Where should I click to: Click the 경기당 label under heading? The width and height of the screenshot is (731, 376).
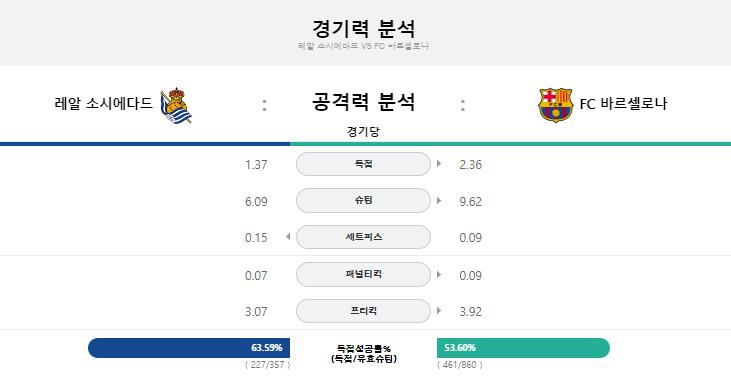pos(363,132)
